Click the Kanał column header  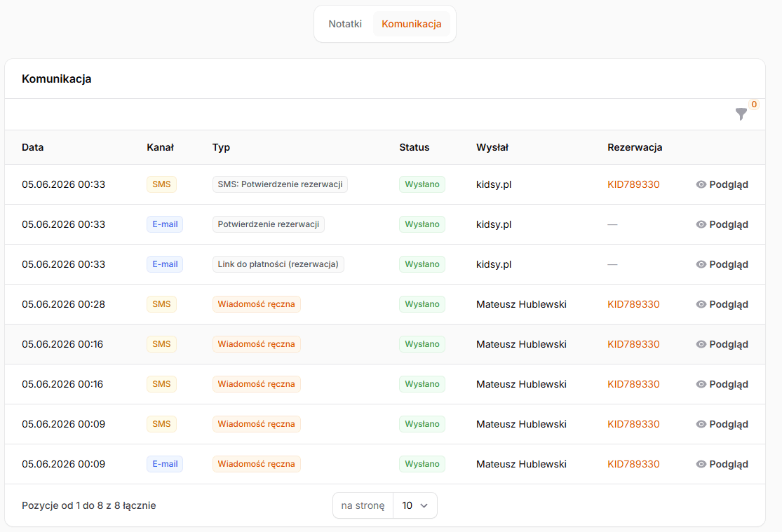pos(160,147)
